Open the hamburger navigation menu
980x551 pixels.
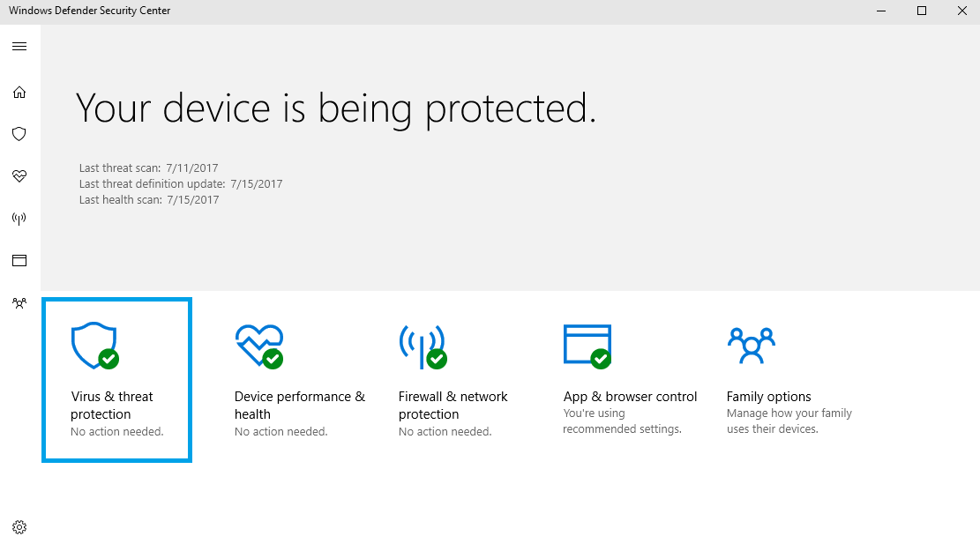coord(19,46)
